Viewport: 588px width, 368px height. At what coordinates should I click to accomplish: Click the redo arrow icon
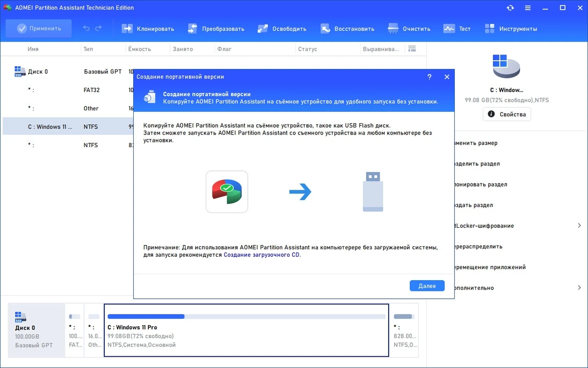click(x=98, y=28)
